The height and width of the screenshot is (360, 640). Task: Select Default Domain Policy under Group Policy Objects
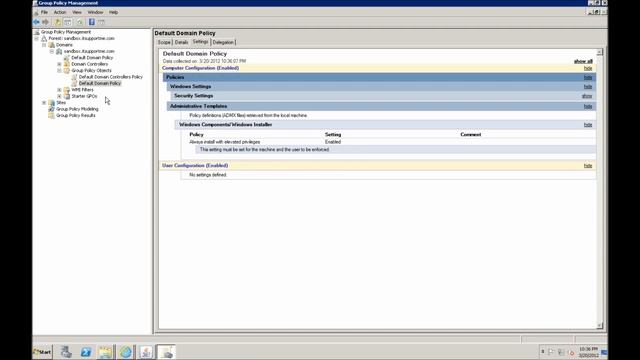pyautogui.click(x=100, y=83)
